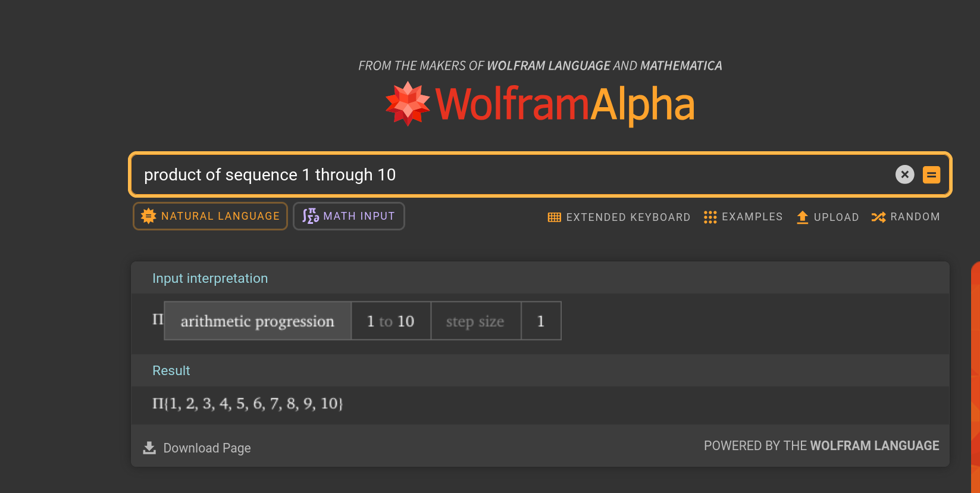Click the '1 to 10' interpretation cell
This screenshot has height=493, width=980.
(x=391, y=321)
